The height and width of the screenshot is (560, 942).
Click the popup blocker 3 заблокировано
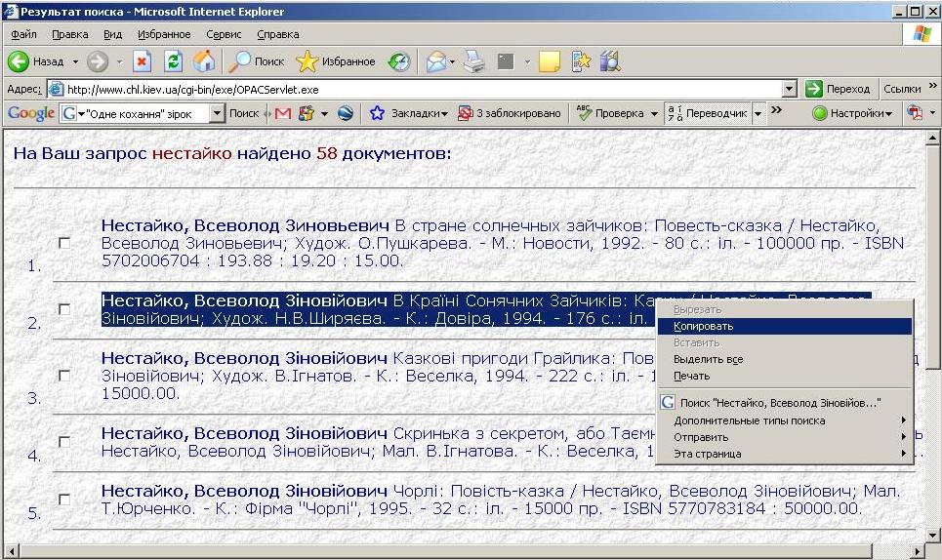[509, 113]
